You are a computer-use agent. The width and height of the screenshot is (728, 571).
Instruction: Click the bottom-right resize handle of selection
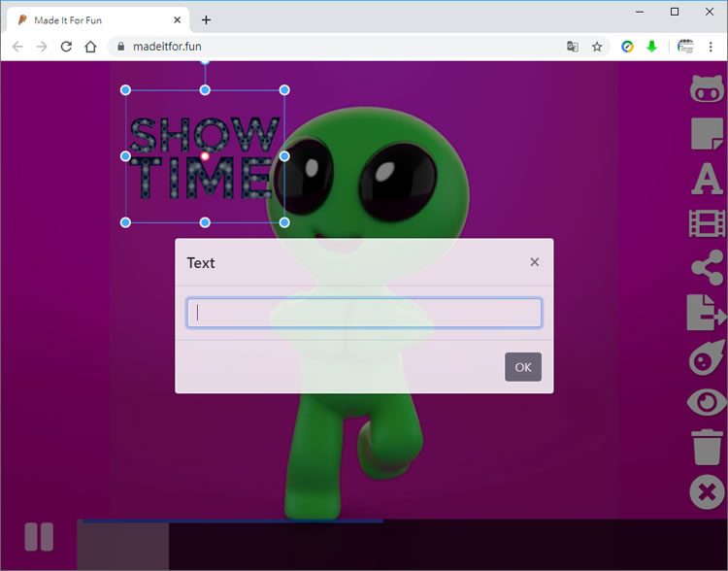click(284, 222)
